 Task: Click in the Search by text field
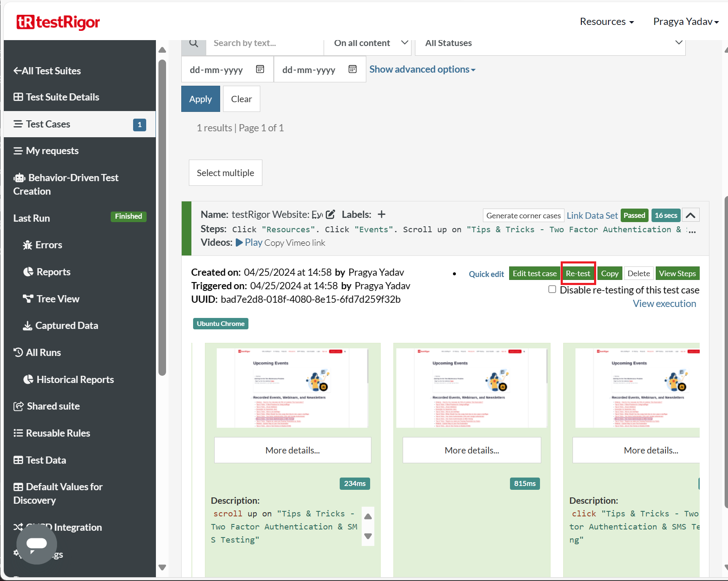tap(264, 43)
